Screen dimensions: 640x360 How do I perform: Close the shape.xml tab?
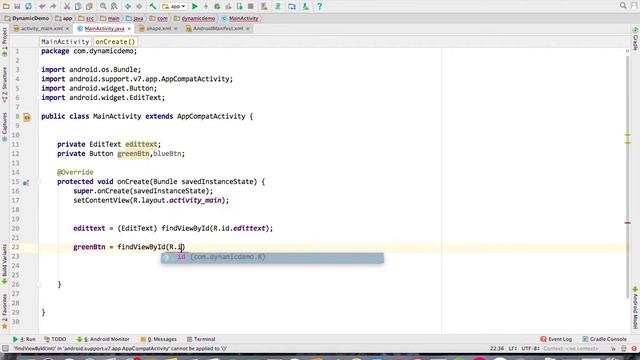(176, 29)
